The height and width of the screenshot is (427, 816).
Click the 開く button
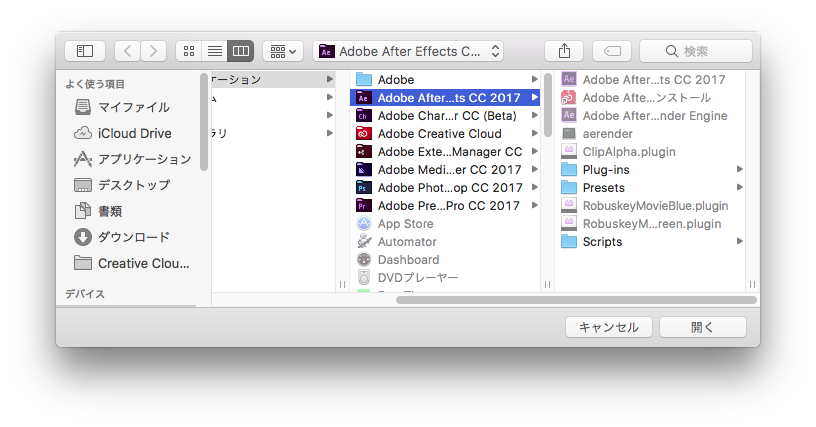point(703,327)
